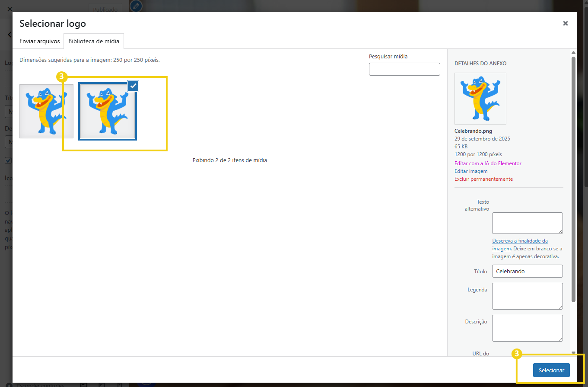This screenshot has height=387, width=588.
Task: Uncheck the selected image's checkmark badge
Action: click(x=133, y=86)
